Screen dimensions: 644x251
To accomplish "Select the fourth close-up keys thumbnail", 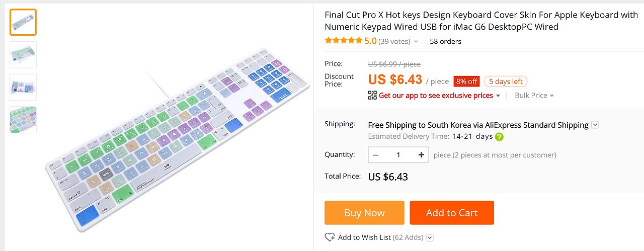I will point(23,119).
